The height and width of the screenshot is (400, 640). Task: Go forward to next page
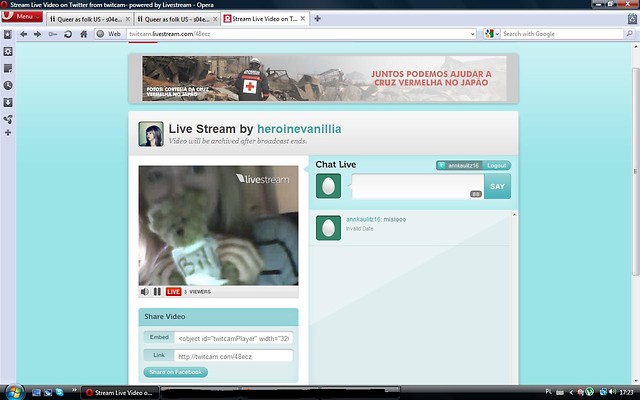(x=38, y=34)
